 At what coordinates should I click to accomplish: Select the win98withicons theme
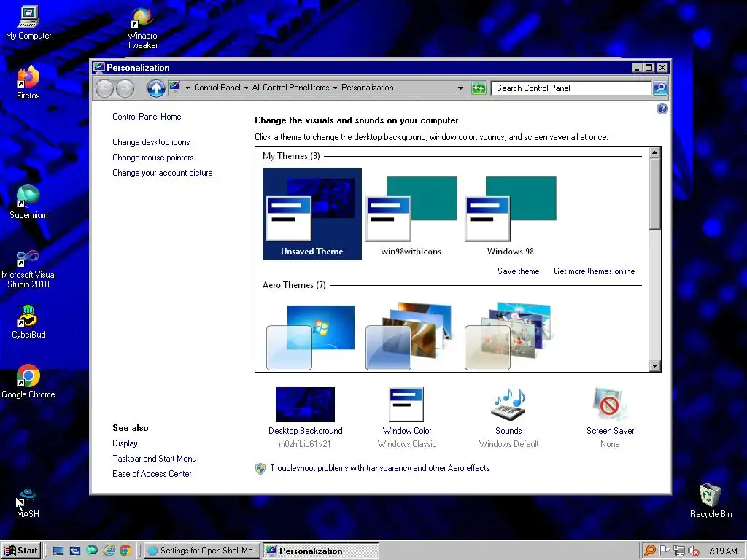coord(411,214)
